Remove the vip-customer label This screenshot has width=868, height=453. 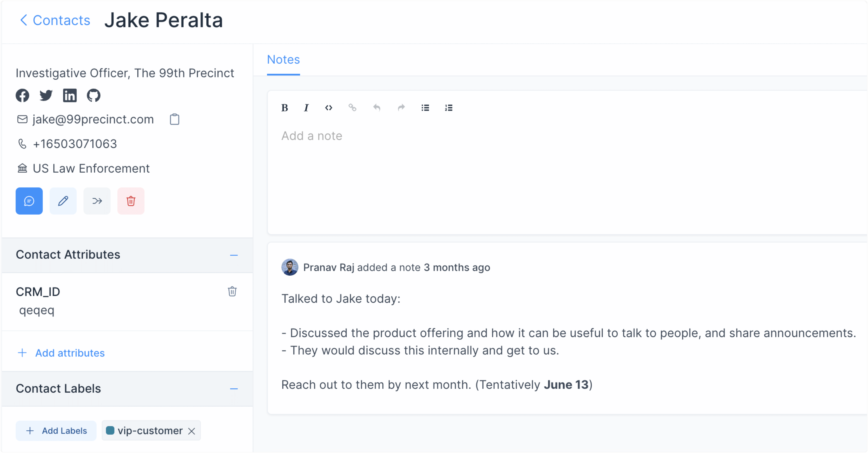coord(192,431)
